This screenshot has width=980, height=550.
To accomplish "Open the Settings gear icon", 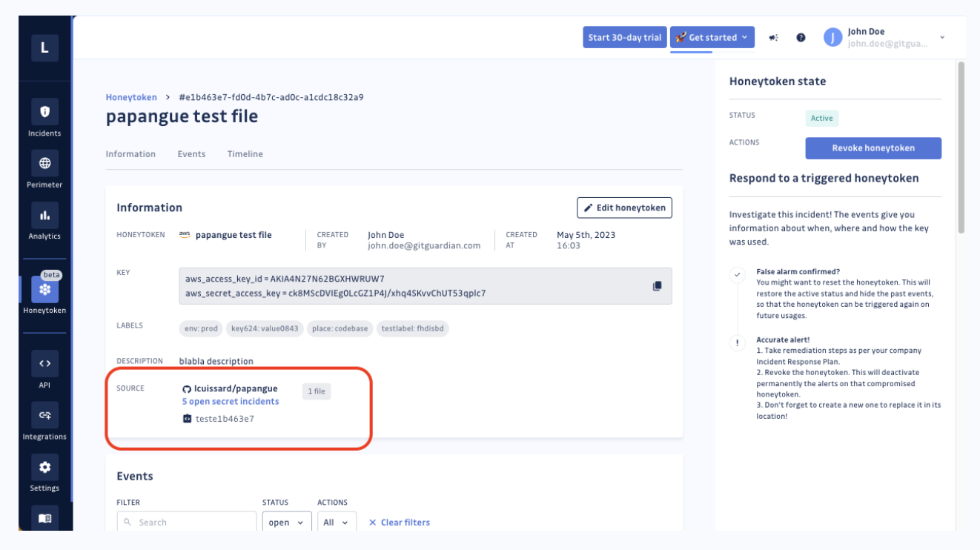I will point(44,467).
